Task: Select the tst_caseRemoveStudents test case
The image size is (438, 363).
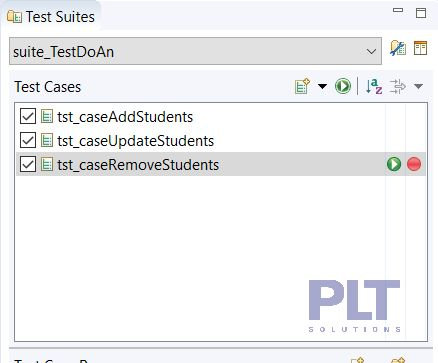Action: point(138,165)
